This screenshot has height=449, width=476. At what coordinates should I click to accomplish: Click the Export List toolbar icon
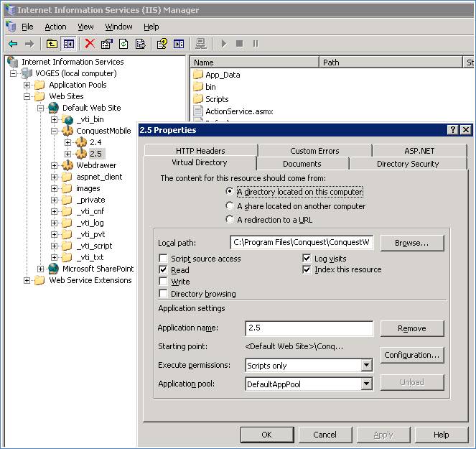pyautogui.click(x=140, y=44)
